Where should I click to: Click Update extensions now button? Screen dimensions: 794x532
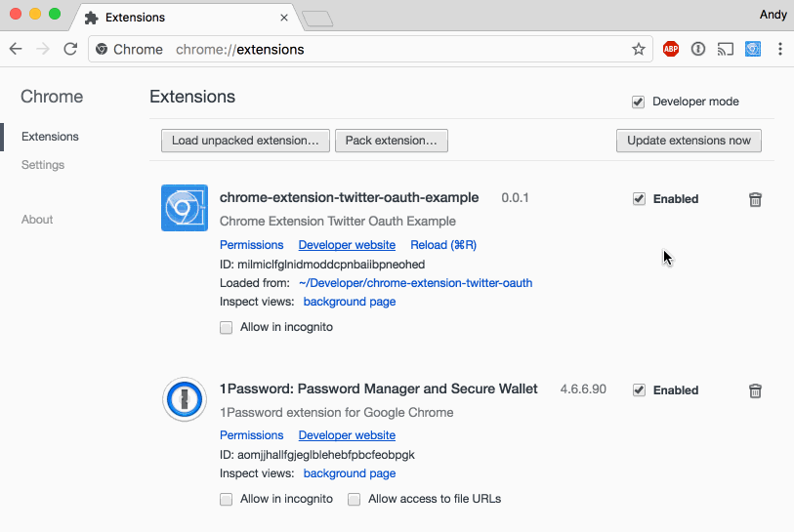coord(689,141)
